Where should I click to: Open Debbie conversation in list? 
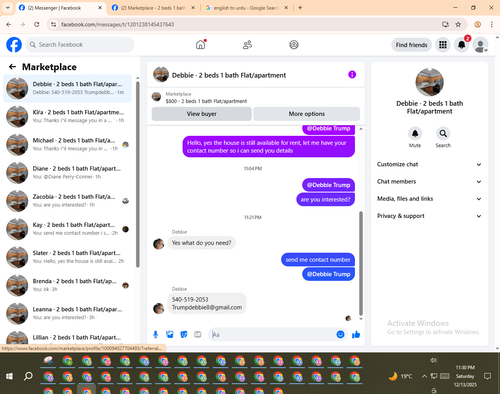67,88
